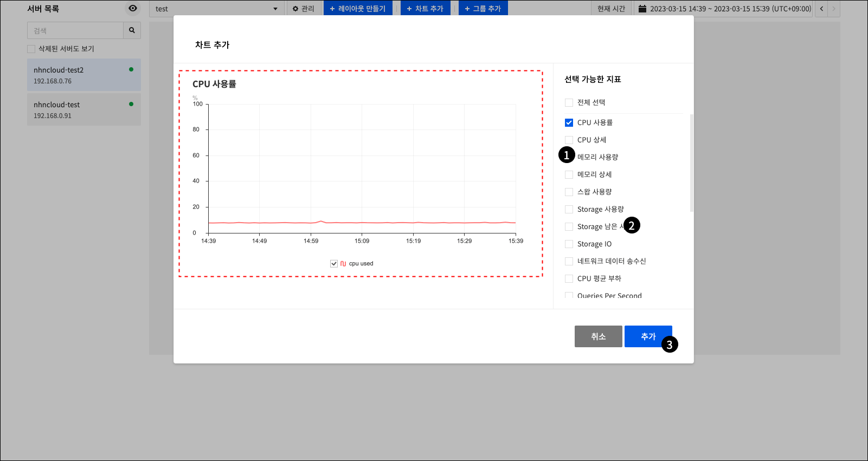Select server nhncloud-test

coord(84,109)
